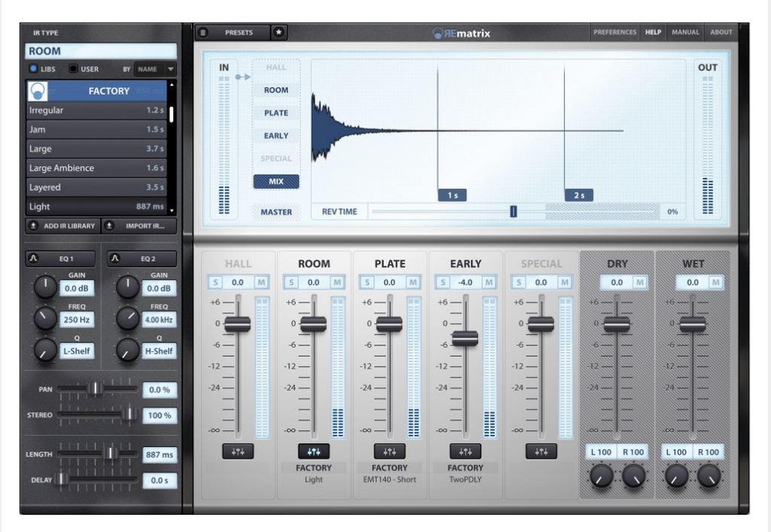
Task: Click the DELAY 0.0 s value field
Action: click(x=160, y=480)
